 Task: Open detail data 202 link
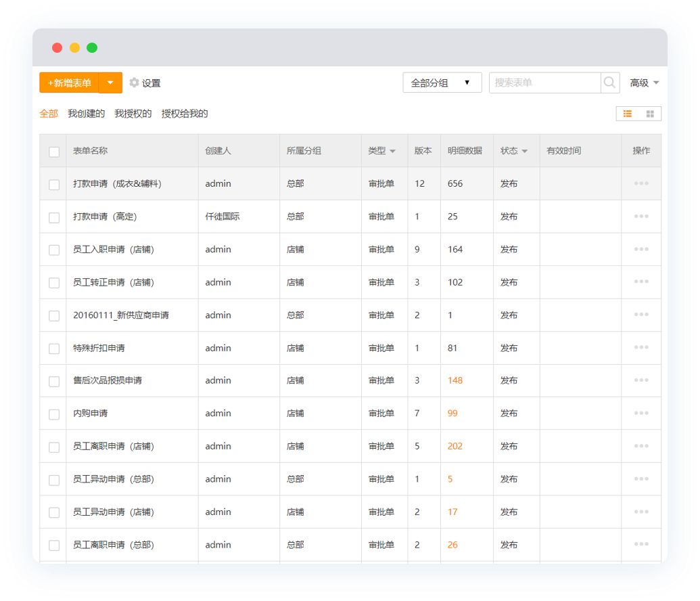[455, 446]
